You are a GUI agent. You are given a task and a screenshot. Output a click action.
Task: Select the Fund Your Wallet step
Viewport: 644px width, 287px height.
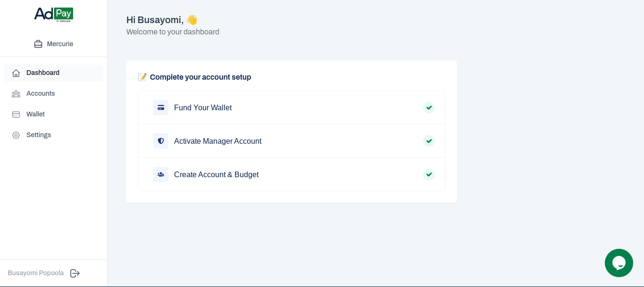tap(203, 107)
